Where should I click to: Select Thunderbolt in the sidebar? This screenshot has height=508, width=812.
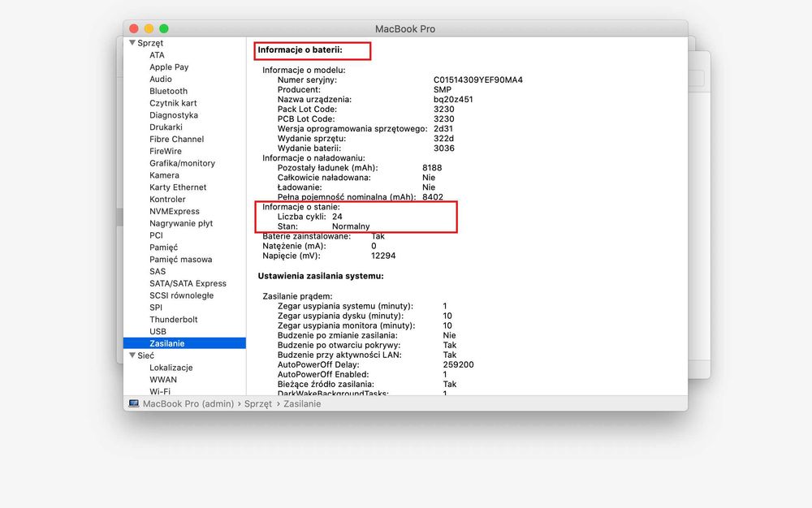(x=174, y=319)
